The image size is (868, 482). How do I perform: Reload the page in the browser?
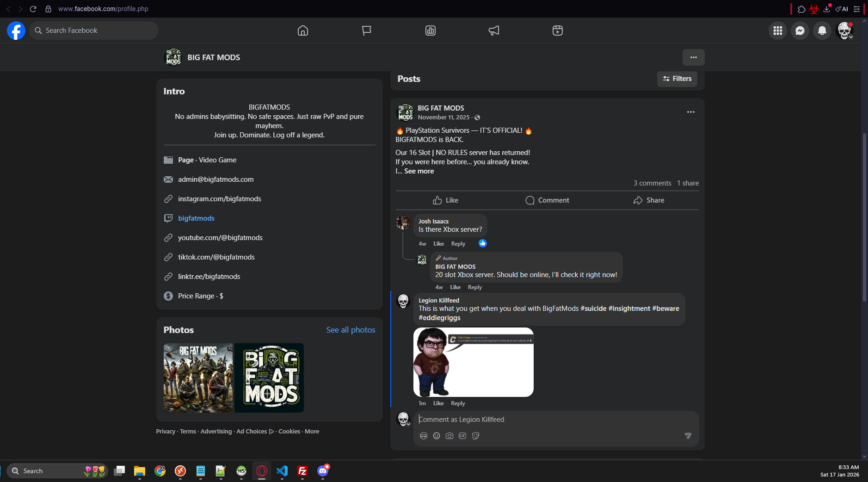(x=33, y=9)
